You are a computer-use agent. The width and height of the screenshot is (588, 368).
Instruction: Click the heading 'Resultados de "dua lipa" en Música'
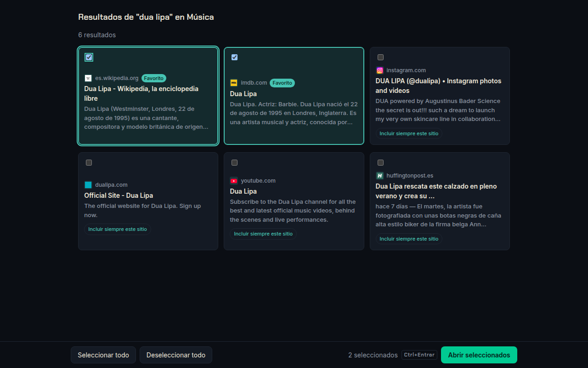click(x=146, y=17)
